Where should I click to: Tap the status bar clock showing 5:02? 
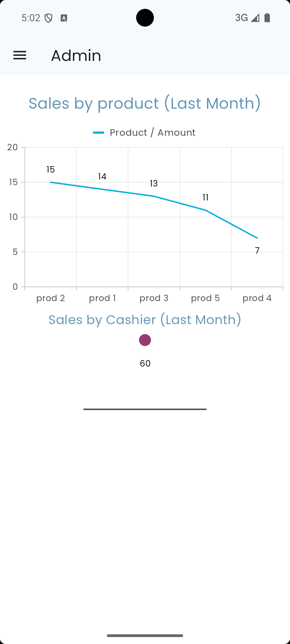[31, 18]
